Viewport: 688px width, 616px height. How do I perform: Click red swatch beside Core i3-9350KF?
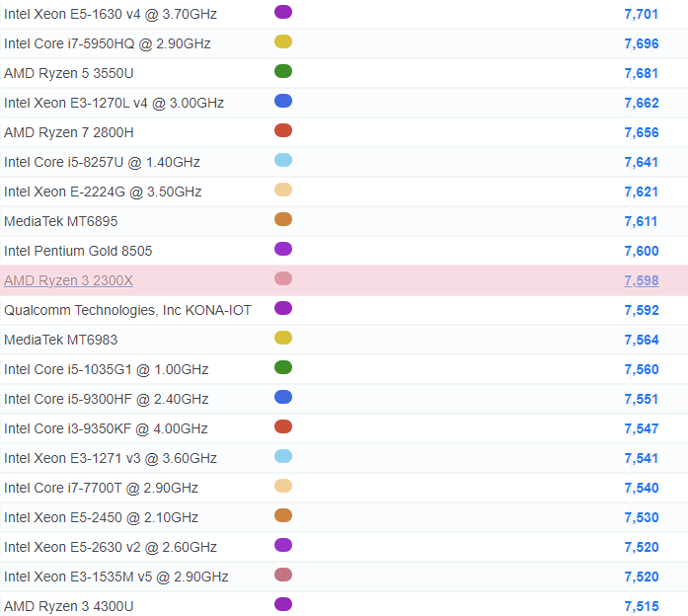point(283,426)
